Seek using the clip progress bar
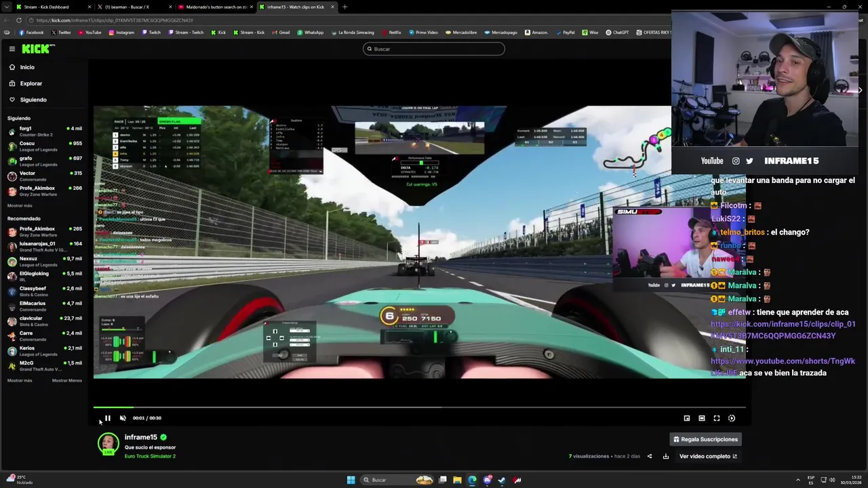 tap(420, 407)
